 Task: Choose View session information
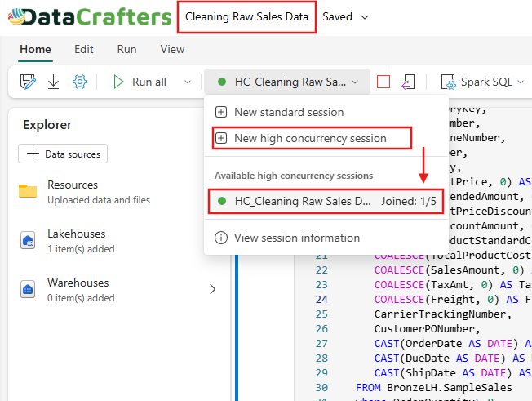[326, 238]
